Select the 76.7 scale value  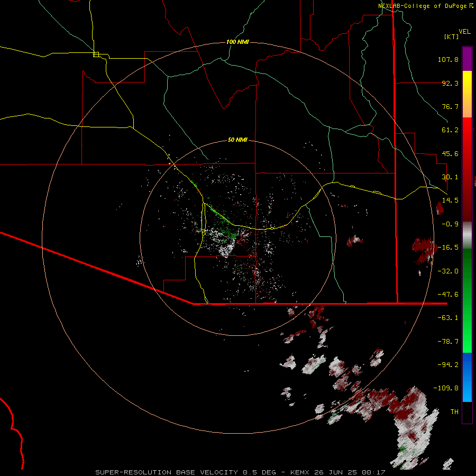click(450, 106)
